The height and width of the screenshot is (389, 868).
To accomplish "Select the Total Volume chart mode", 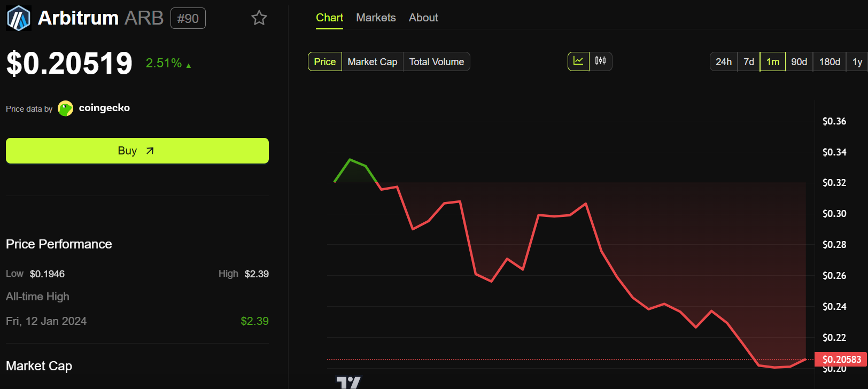I will coord(437,61).
